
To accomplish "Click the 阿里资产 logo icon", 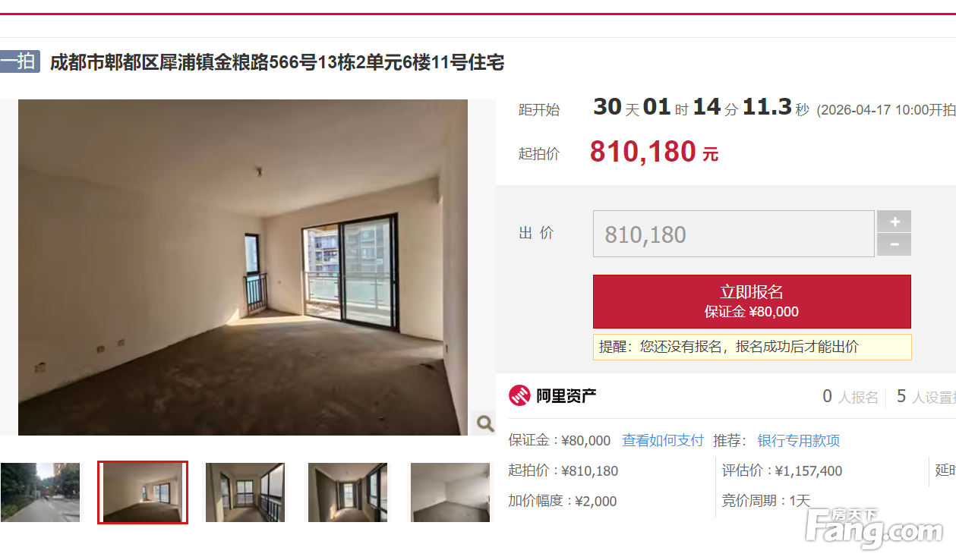I will pyautogui.click(x=519, y=395).
